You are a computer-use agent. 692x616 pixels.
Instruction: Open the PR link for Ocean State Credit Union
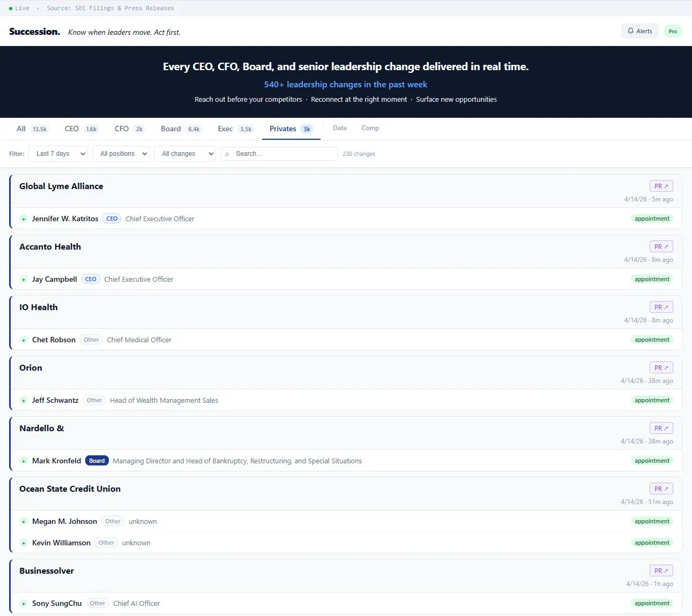click(x=661, y=489)
